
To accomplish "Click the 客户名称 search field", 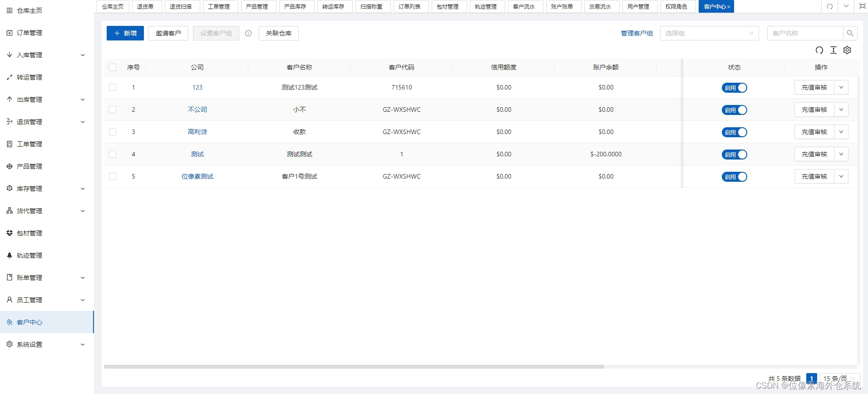I will pos(805,33).
